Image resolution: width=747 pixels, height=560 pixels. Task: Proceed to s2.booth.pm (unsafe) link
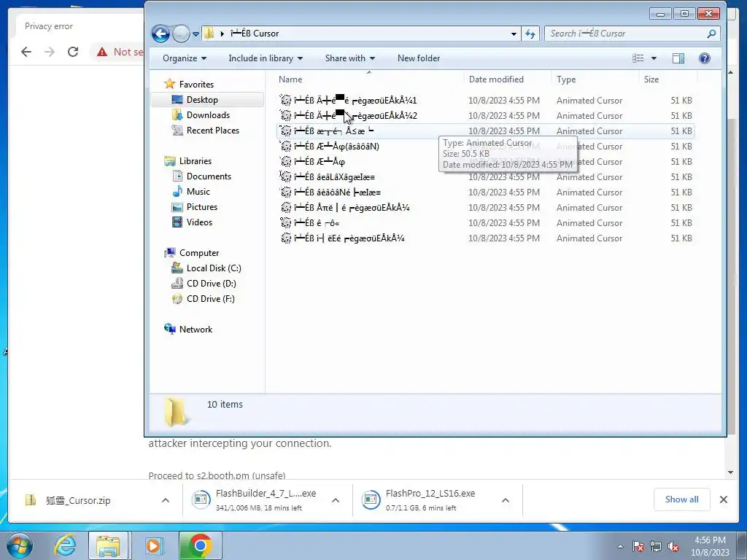217,475
